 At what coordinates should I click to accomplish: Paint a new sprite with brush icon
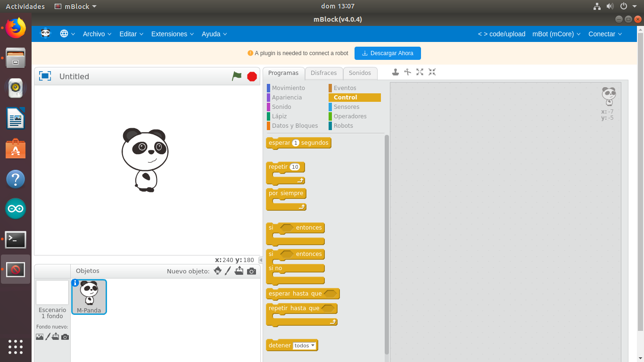coord(228,271)
